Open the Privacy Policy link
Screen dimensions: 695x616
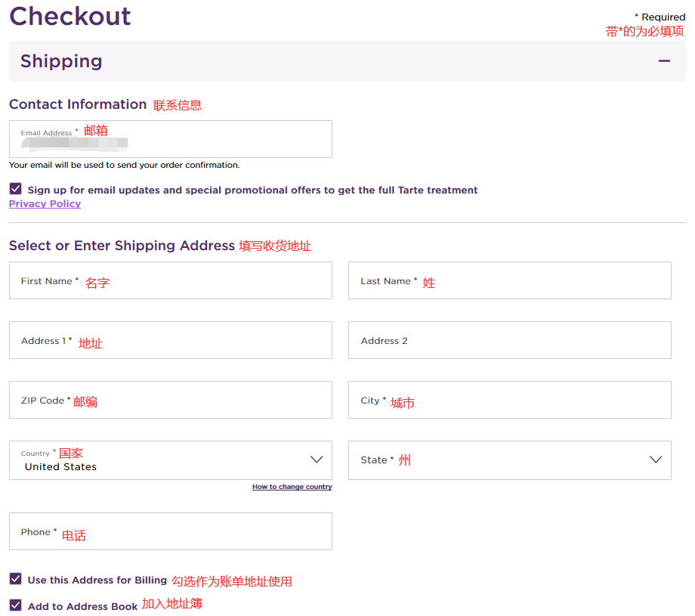pyautogui.click(x=45, y=204)
